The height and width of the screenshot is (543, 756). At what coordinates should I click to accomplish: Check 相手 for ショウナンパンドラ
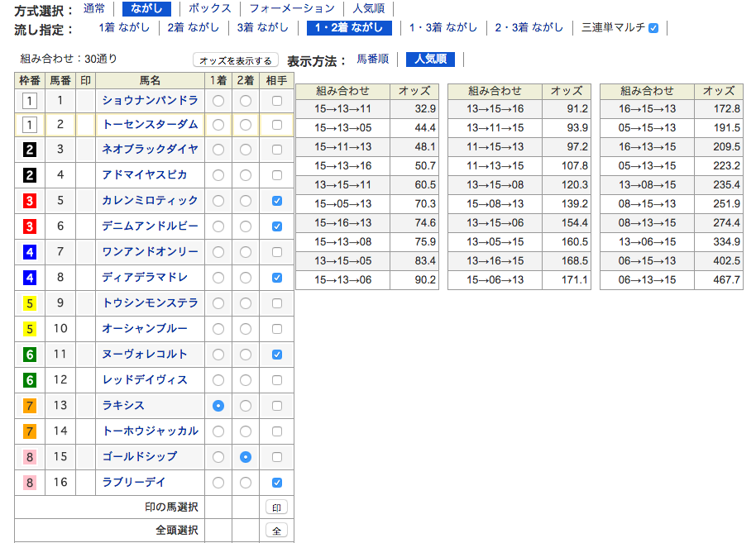click(x=277, y=101)
